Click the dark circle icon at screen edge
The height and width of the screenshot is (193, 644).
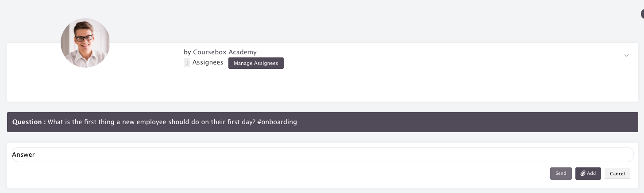tap(642, 14)
